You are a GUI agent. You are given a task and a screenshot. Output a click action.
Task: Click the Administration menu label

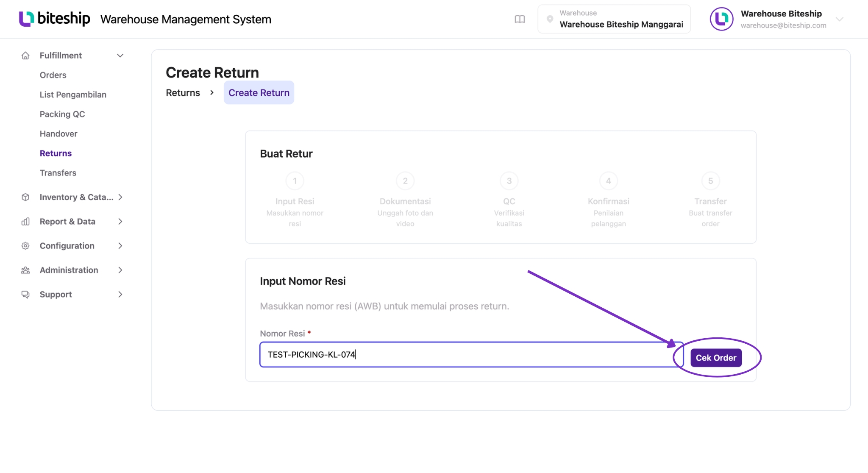[x=69, y=270]
